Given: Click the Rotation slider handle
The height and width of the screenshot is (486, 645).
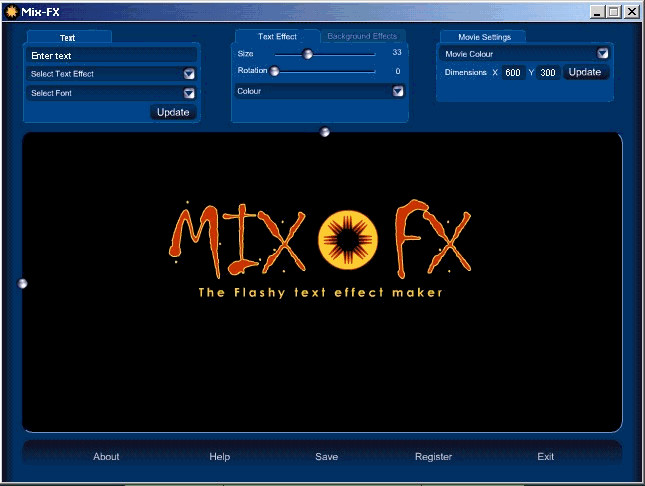Looking at the screenshot, I should (274, 71).
